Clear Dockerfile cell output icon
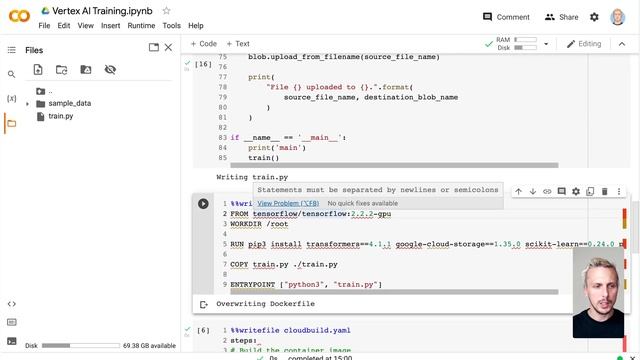The width and height of the screenshot is (640, 360). (204, 304)
